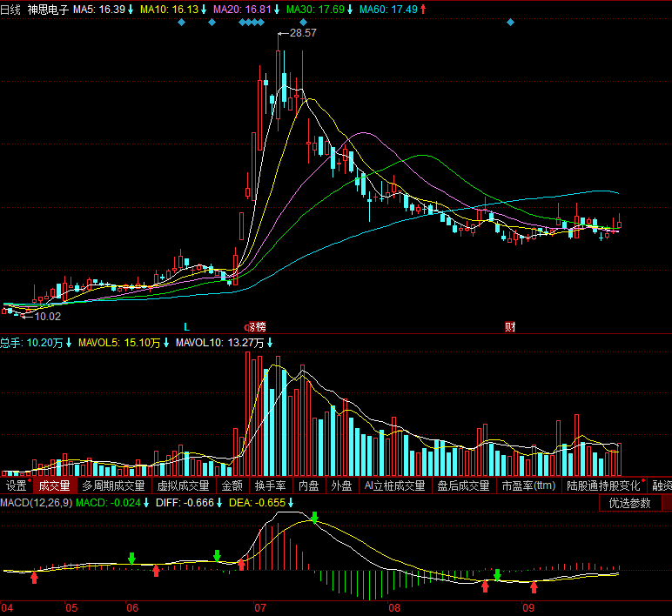Click the 07 month marker on the timeline
The width and height of the screenshot is (672, 616).
(x=259, y=608)
